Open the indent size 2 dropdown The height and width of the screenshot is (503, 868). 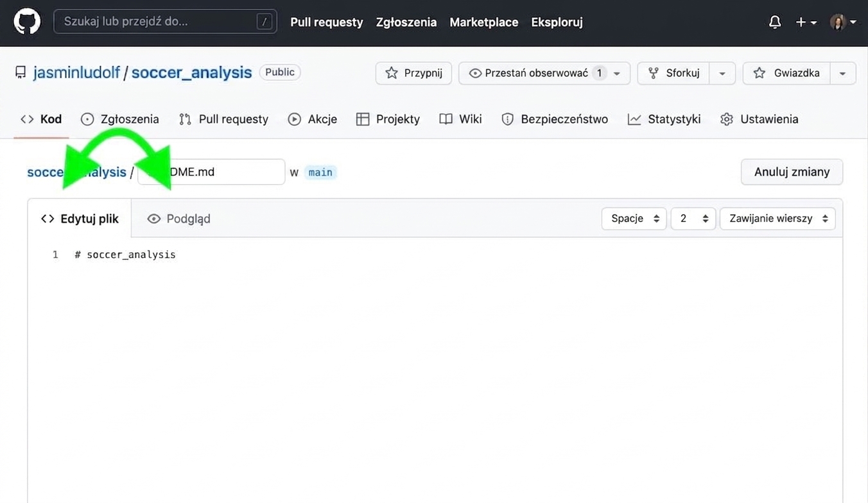693,219
